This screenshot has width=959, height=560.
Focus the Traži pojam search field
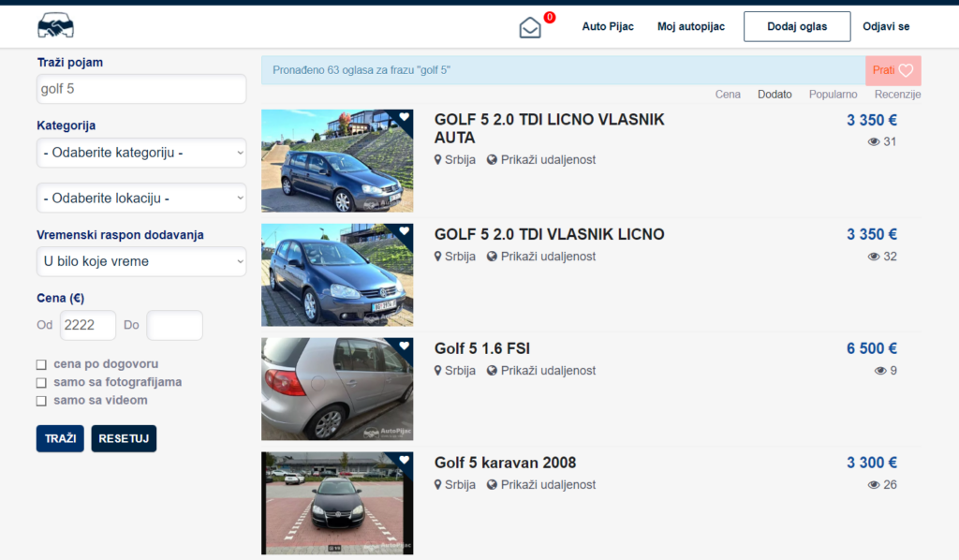click(141, 89)
